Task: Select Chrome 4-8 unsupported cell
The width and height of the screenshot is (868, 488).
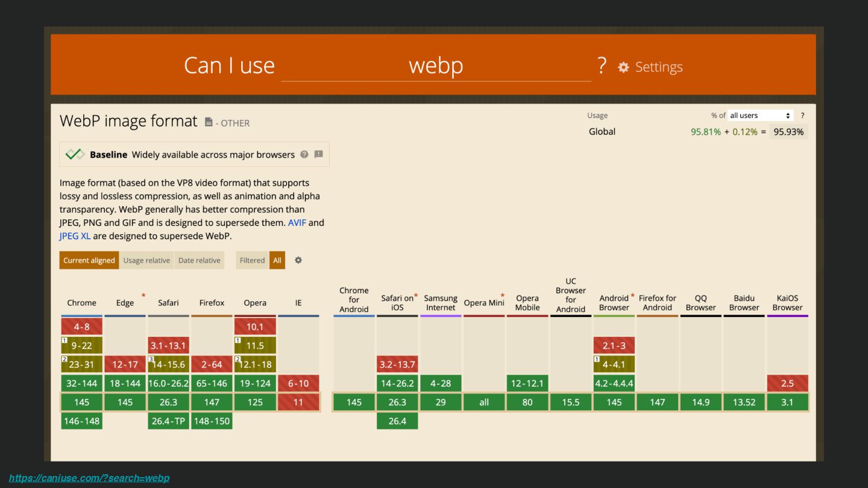Action: point(81,327)
